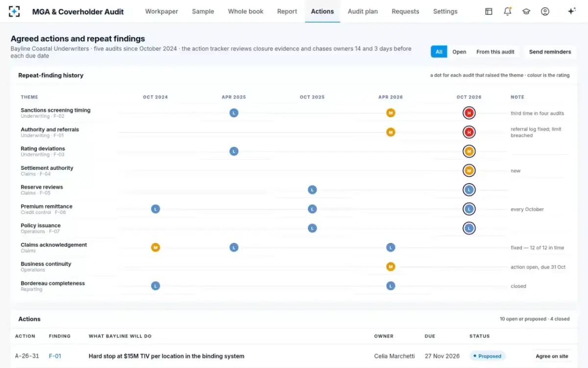Select Rating deviations Apr 2025 dot
588x368 pixels.
tap(234, 151)
